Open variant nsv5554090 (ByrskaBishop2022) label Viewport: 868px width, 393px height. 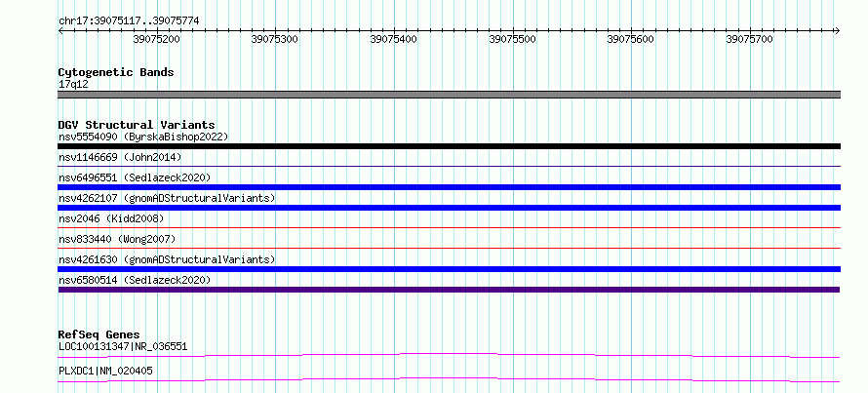click(143, 137)
